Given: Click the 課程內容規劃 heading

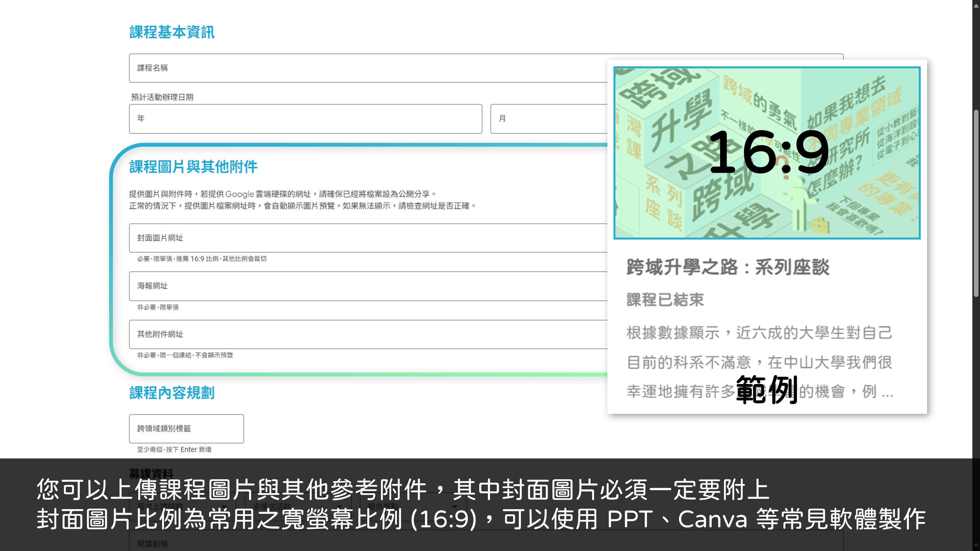Looking at the screenshot, I should tap(172, 393).
